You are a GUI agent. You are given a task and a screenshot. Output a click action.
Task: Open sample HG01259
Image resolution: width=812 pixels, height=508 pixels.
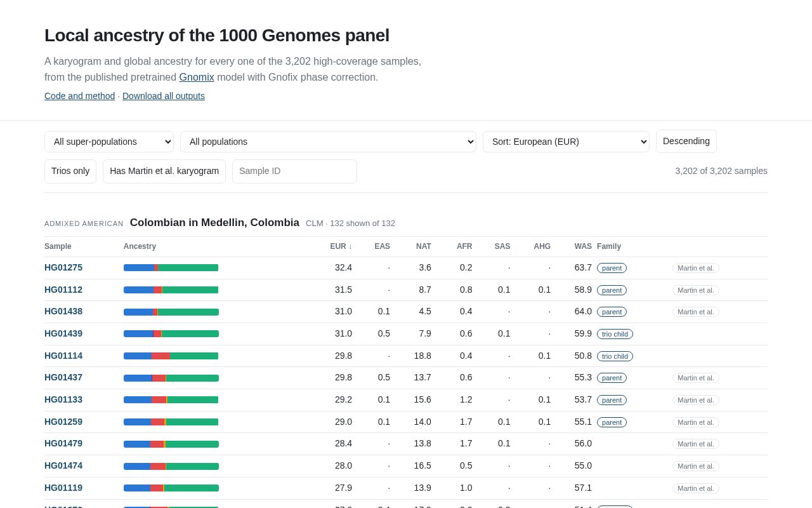pos(63,422)
